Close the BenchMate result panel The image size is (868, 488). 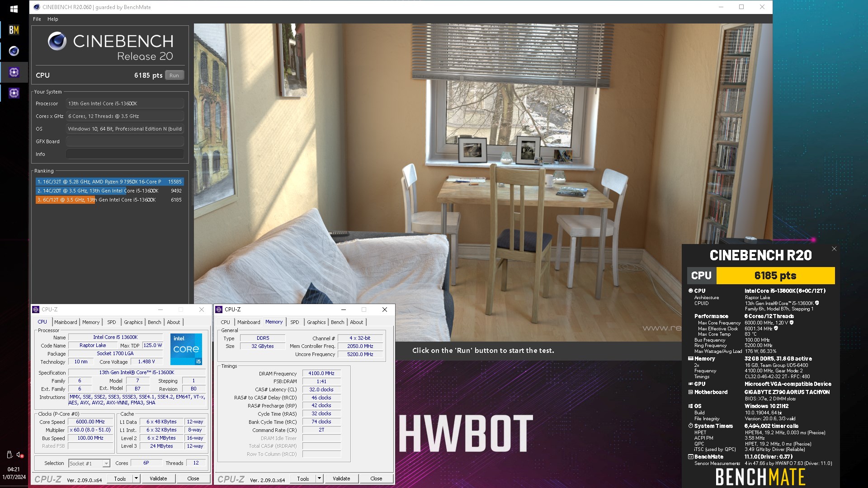tap(834, 249)
